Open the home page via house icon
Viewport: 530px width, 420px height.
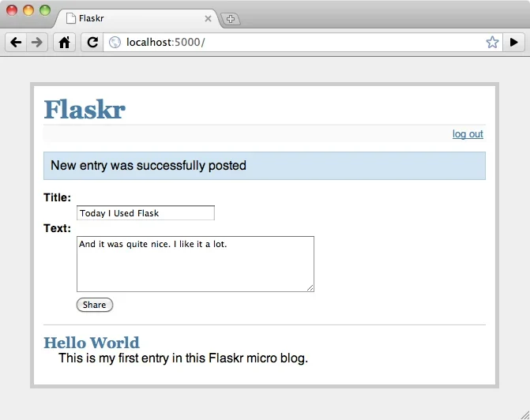(64, 42)
